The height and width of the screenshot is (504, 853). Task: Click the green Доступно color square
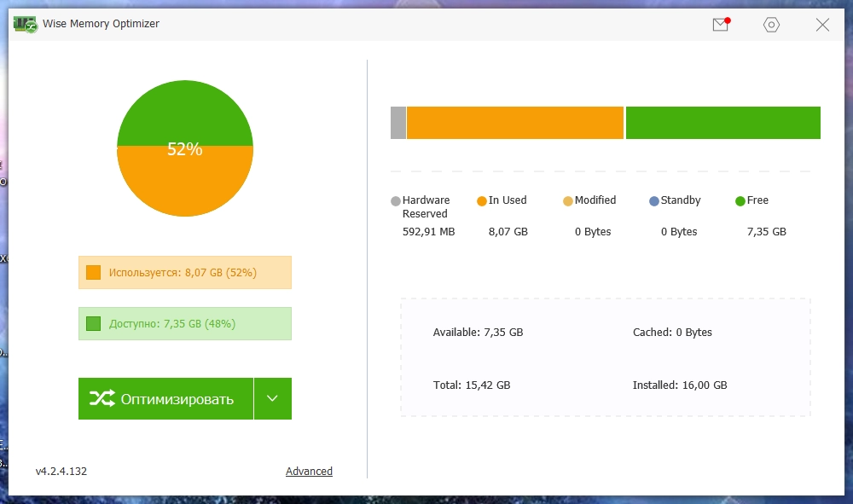pyautogui.click(x=94, y=323)
